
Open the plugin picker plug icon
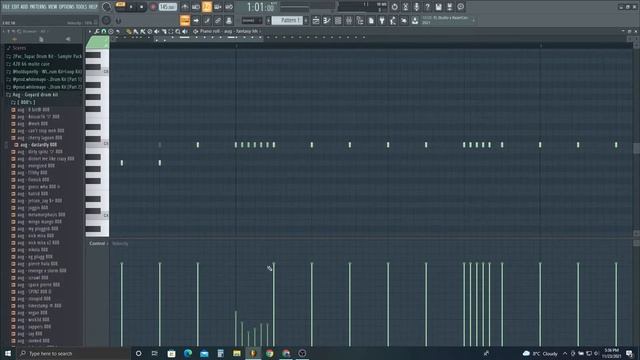tap(382, 20)
